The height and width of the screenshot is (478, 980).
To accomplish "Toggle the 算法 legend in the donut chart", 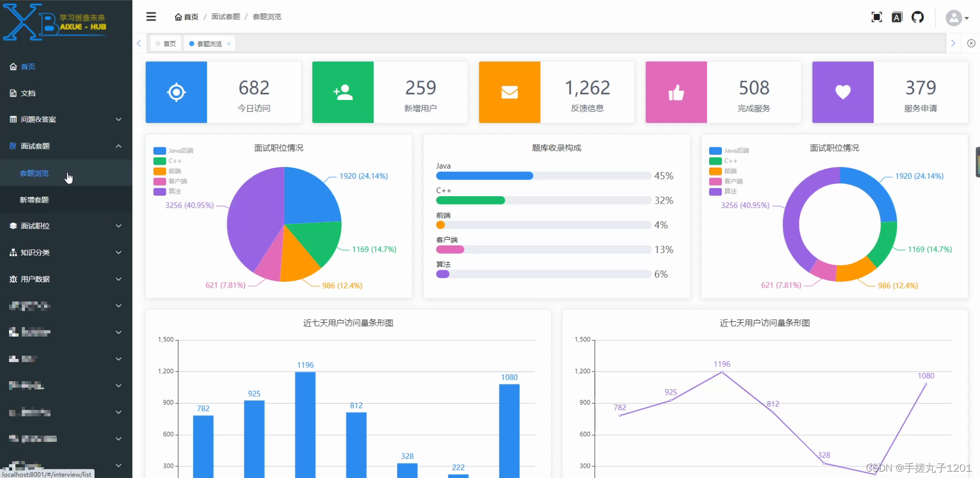I will point(723,191).
